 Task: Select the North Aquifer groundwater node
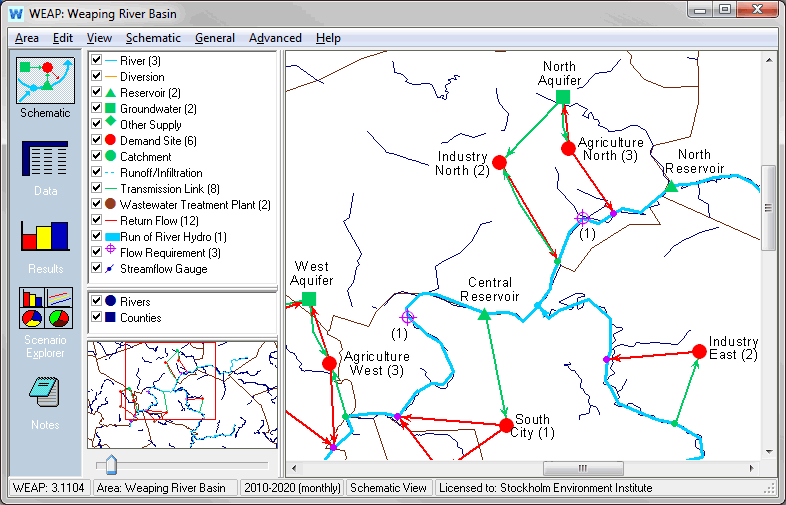coord(563,96)
